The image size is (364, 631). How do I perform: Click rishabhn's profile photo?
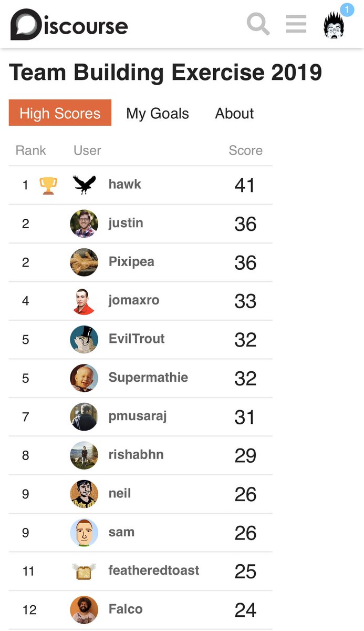point(84,455)
